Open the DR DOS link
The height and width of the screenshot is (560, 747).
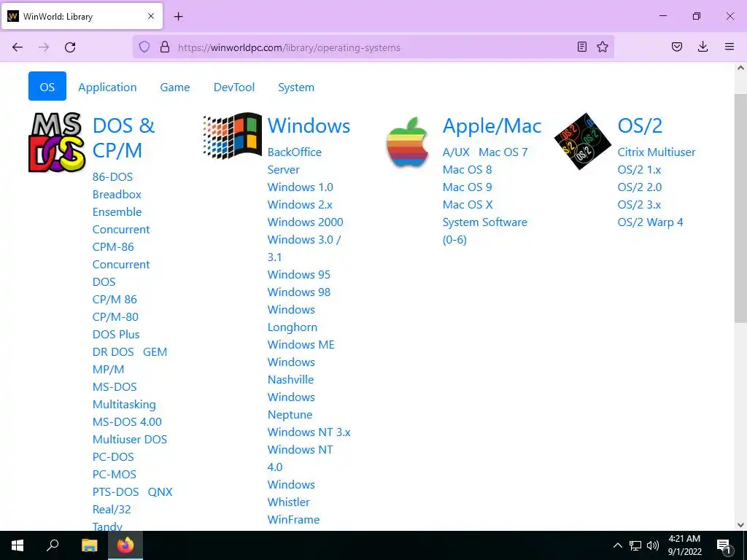(113, 352)
